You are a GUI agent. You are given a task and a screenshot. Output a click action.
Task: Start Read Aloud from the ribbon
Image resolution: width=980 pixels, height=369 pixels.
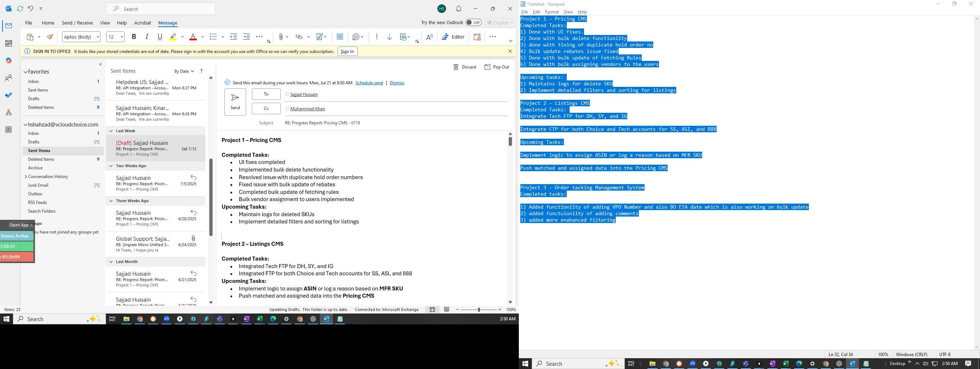pyautogui.click(x=429, y=37)
